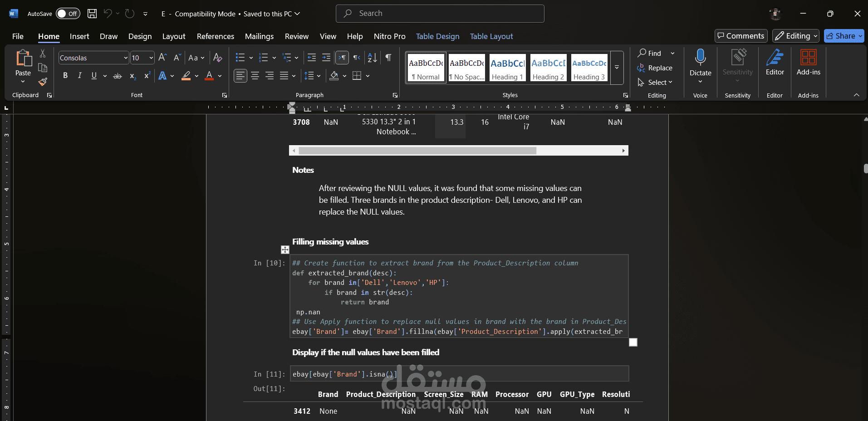Toggle bold formatting
Screen dimensions: 868x421
tap(65, 76)
